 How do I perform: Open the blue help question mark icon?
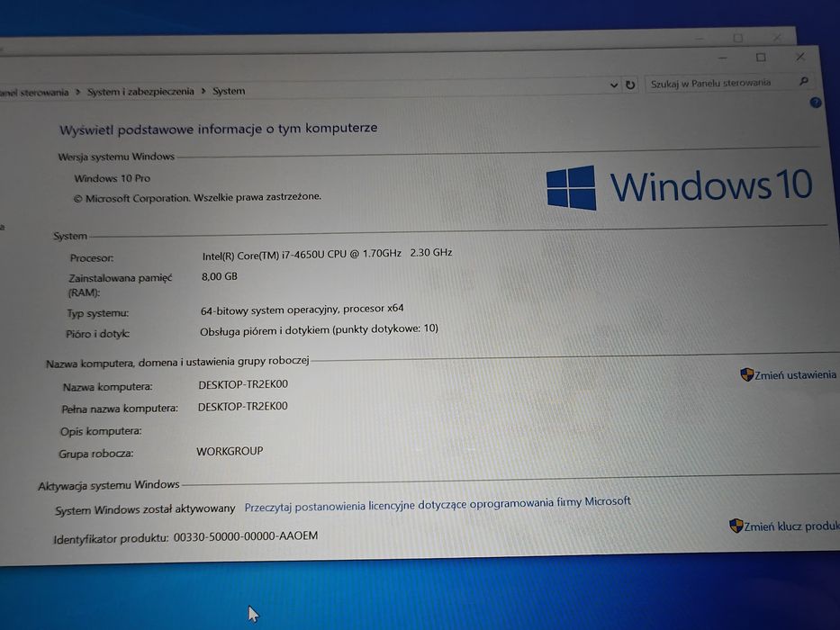[816, 103]
